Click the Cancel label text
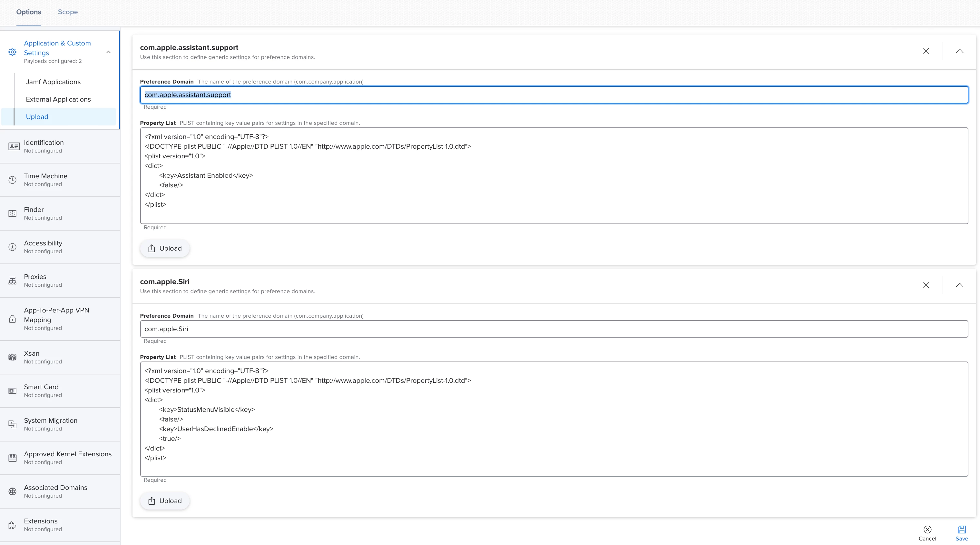The image size is (980, 545). pyautogui.click(x=927, y=539)
